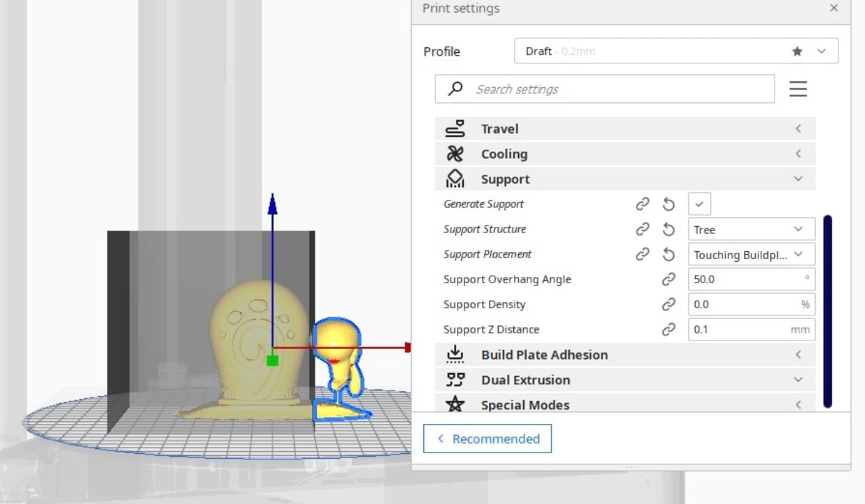Viewport: 865px width, 504px height.
Task: Click the Support Structure label
Action: [x=485, y=229]
